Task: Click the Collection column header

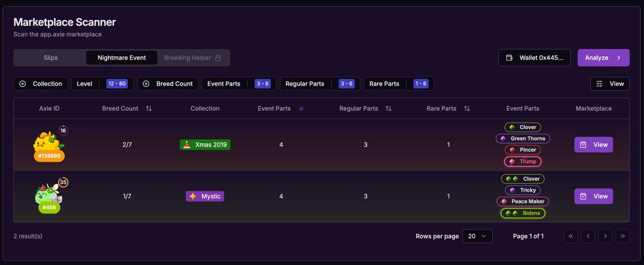Action: 205,109
